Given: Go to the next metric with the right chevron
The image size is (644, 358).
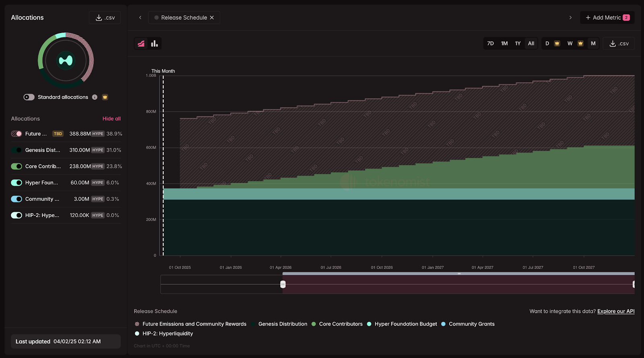Looking at the screenshot, I should [570, 18].
